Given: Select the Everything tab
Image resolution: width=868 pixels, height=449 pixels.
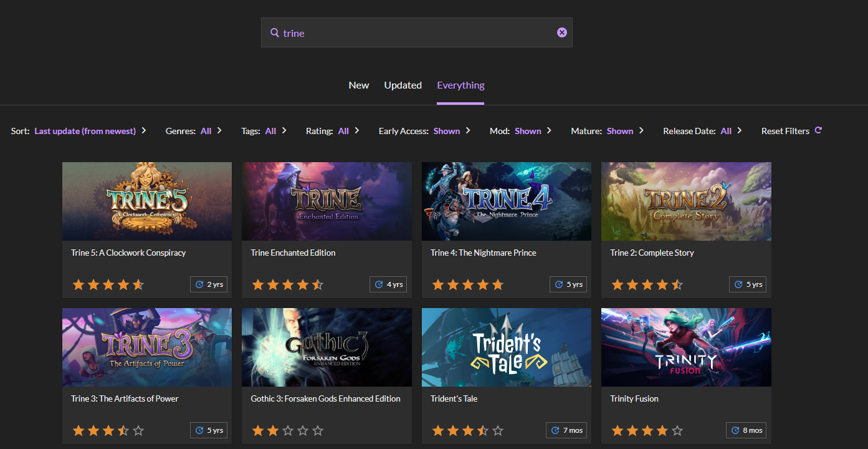Looking at the screenshot, I should point(460,85).
